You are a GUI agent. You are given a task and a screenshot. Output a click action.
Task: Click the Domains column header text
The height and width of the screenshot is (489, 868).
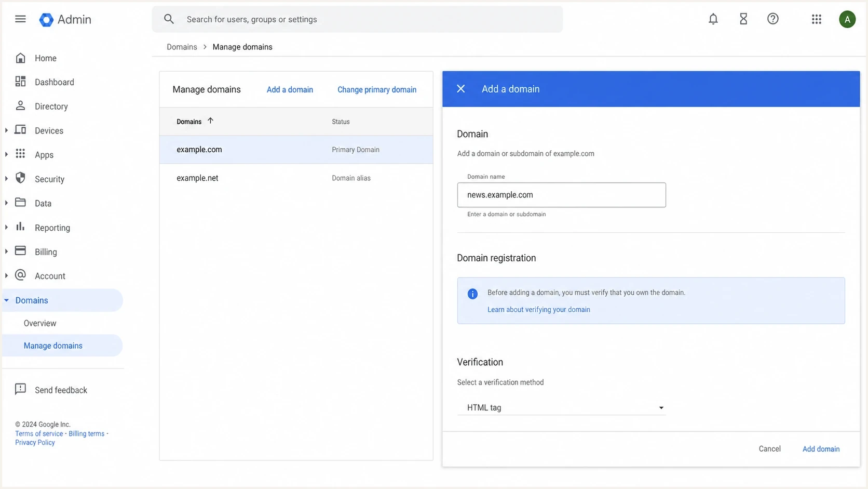[x=189, y=122]
